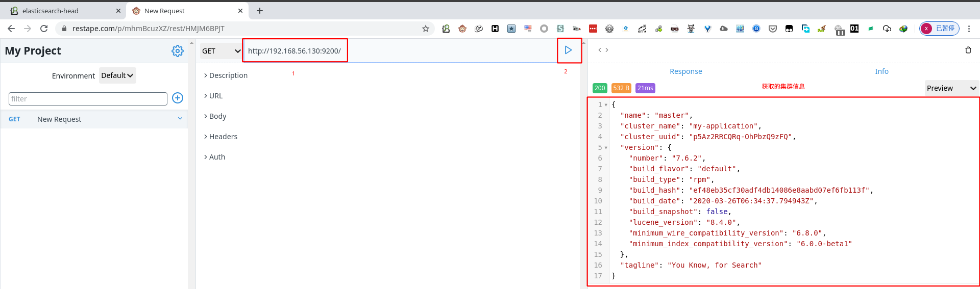The image size is (980, 289).
Task: Expand the Auth section
Action: pyautogui.click(x=214, y=157)
